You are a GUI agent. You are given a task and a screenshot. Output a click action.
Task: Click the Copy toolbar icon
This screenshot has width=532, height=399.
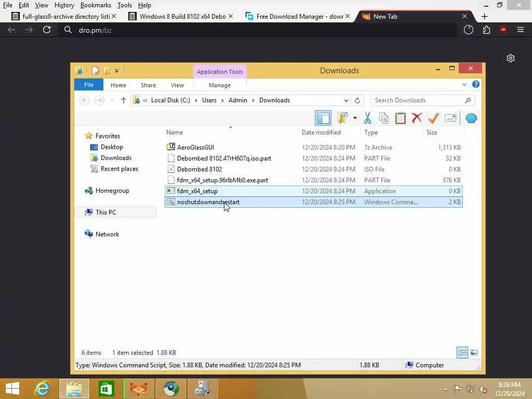coord(384,118)
